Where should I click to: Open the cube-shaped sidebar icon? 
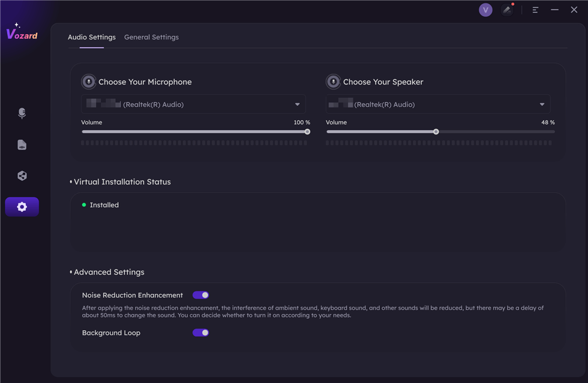(x=22, y=176)
